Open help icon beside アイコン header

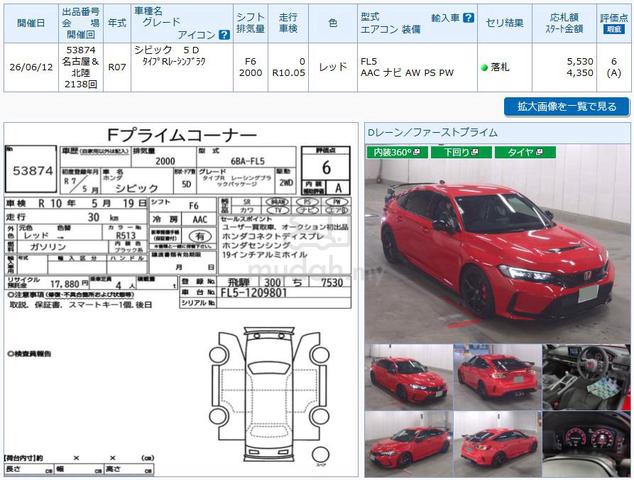coord(224,35)
